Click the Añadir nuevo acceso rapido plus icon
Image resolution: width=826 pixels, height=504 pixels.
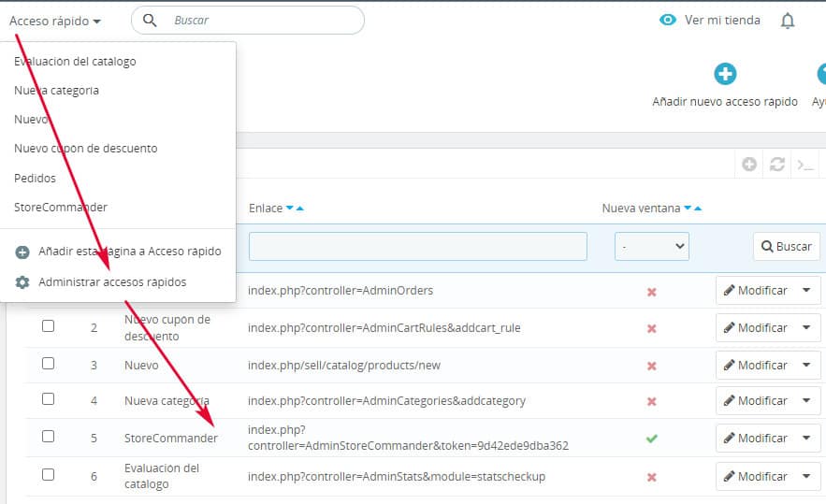(x=725, y=74)
